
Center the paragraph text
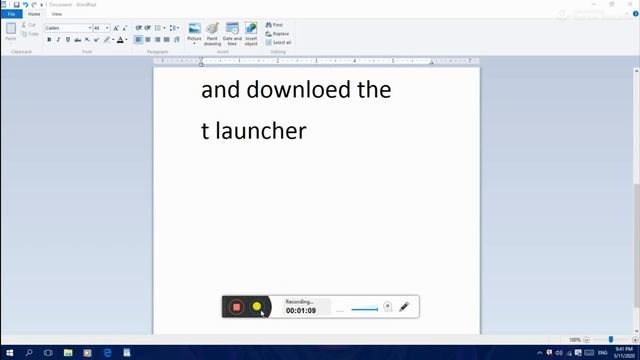pos(148,40)
